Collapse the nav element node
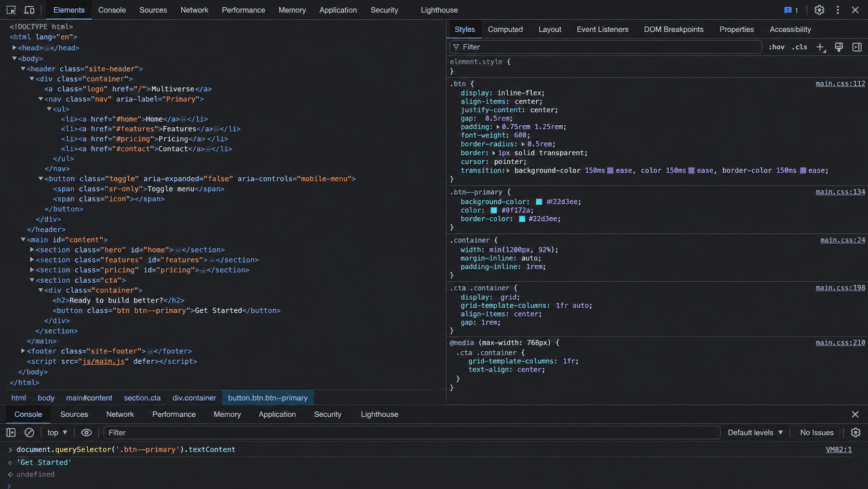 pyautogui.click(x=40, y=99)
